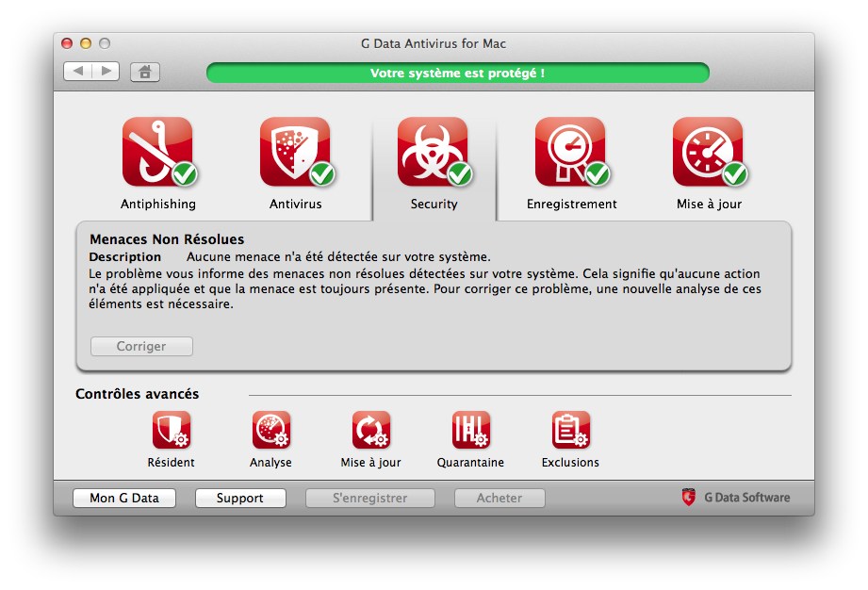This screenshot has width=868, height=590.
Task: Go back with the left arrow button
Action: [78, 71]
